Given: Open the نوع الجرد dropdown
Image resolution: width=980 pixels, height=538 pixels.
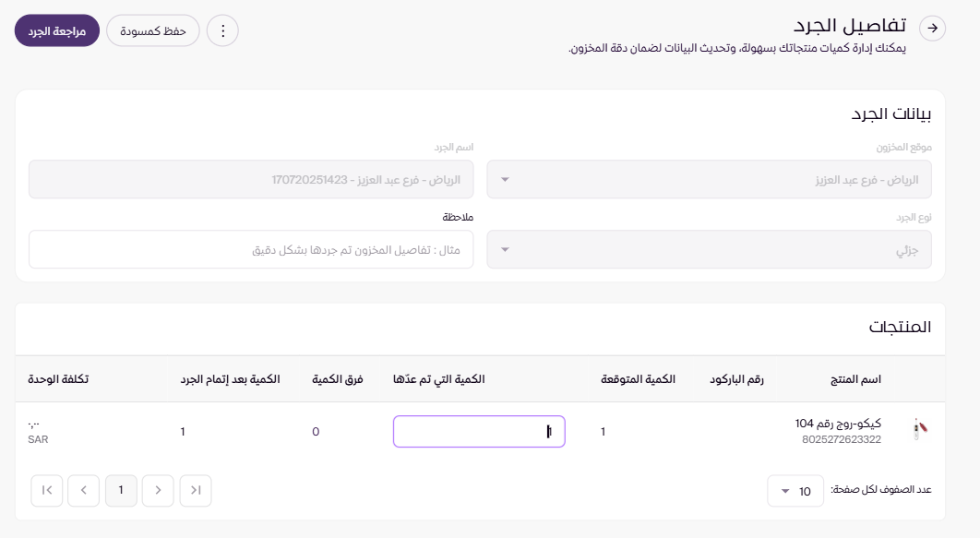Looking at the screenshot, I should click(x=710, y=249).
